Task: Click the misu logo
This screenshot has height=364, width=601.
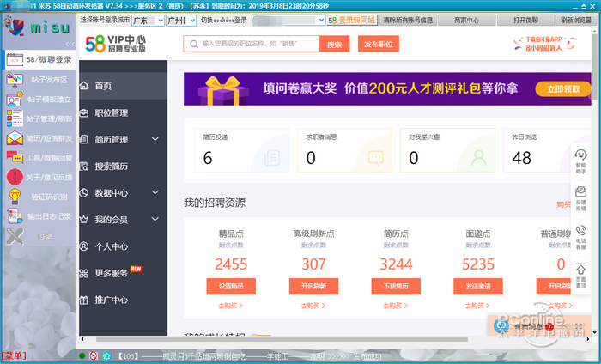Action: pyautogui.click(x=37, y=27)
